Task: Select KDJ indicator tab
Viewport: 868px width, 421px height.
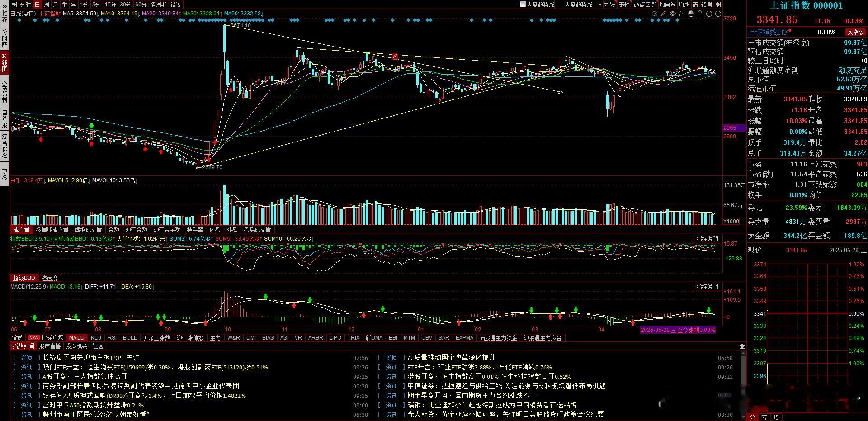Action: [x=96, y=338]
